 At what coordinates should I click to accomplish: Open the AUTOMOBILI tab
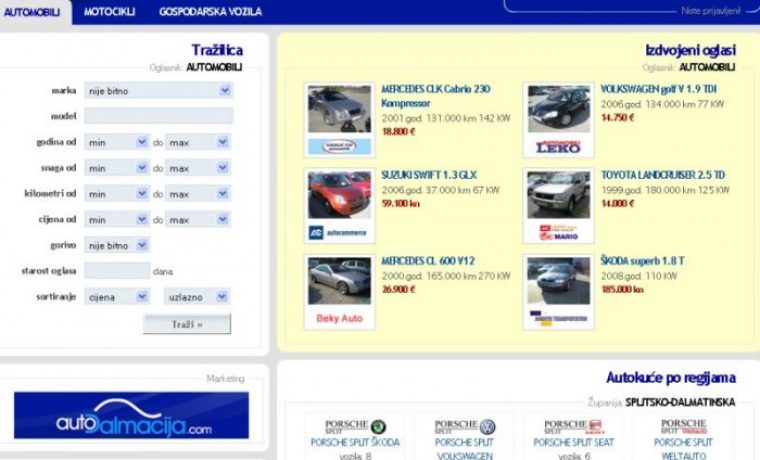(x=32, y=12)
